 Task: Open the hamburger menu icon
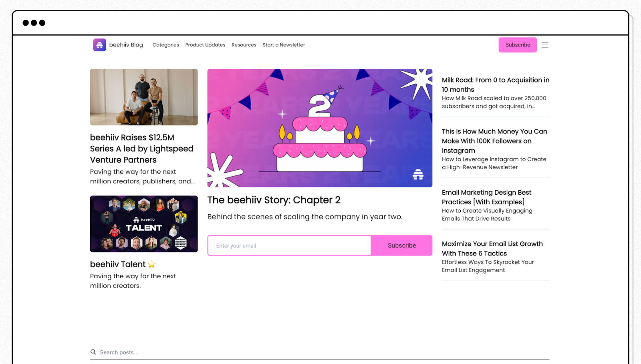click(545, 45)
